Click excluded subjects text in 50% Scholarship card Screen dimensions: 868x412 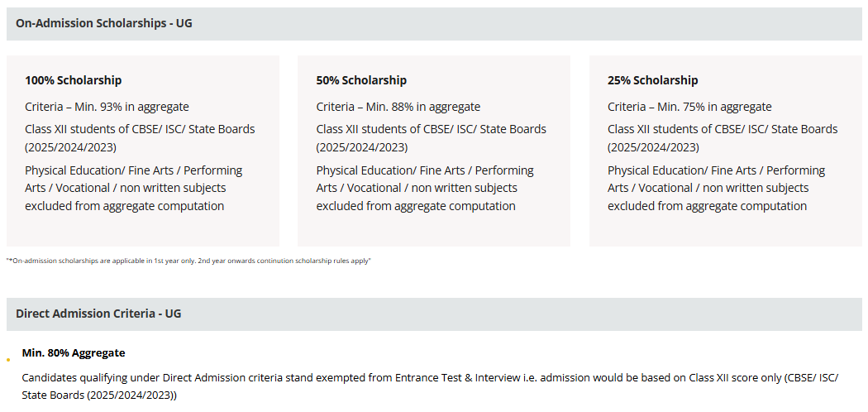425,188
